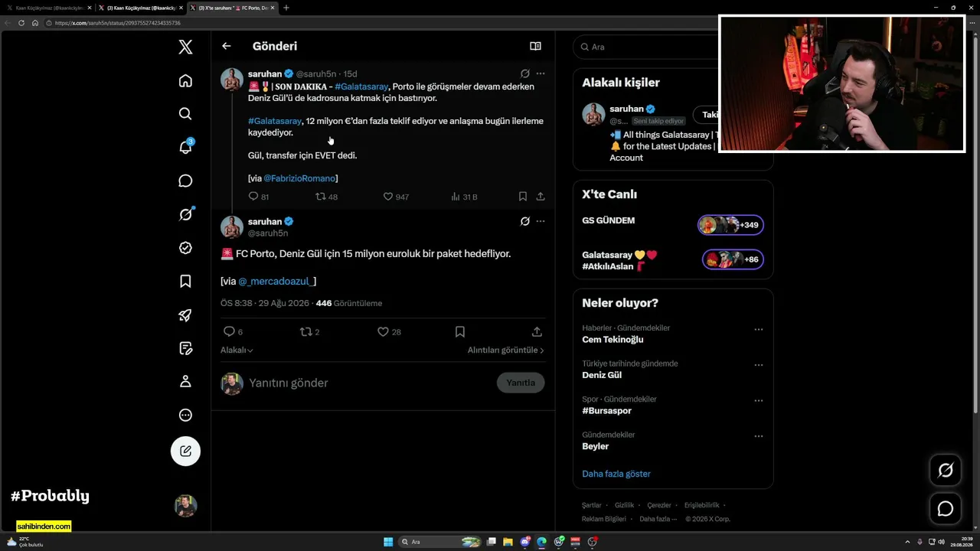Open Explore with the magnifier sidebar icon
Screen dimensions: 980x551
coord(185,114)
